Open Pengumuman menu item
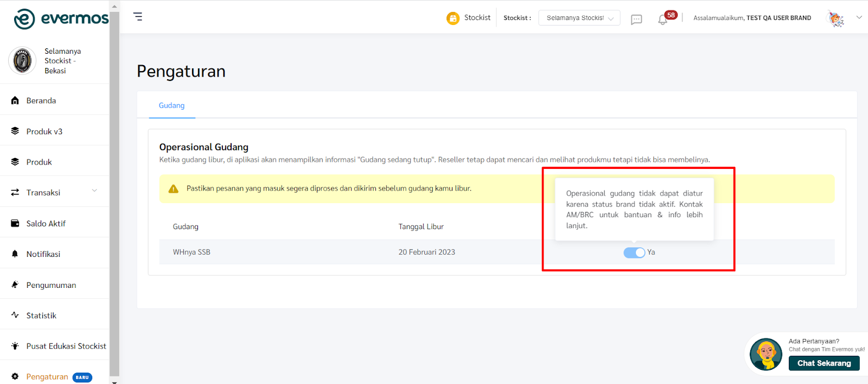This screenshot has width=868, height=384. [51, 285]
